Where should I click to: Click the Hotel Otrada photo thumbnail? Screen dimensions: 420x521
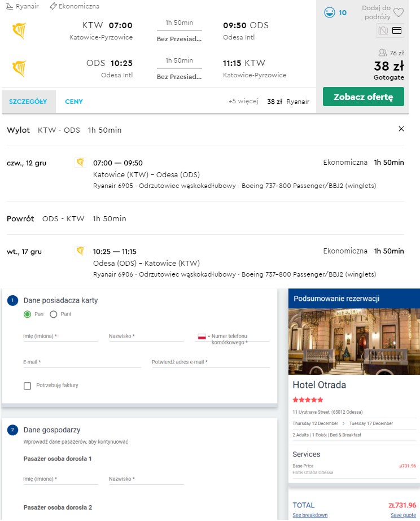click(354, 342)
